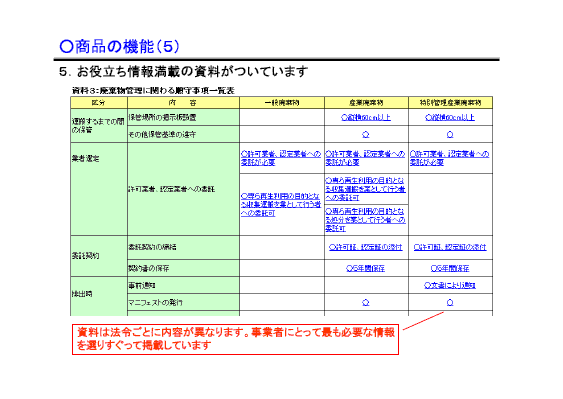Open 許可証、認定証の添付 link under 特別管理産業廃棄物

450,247
